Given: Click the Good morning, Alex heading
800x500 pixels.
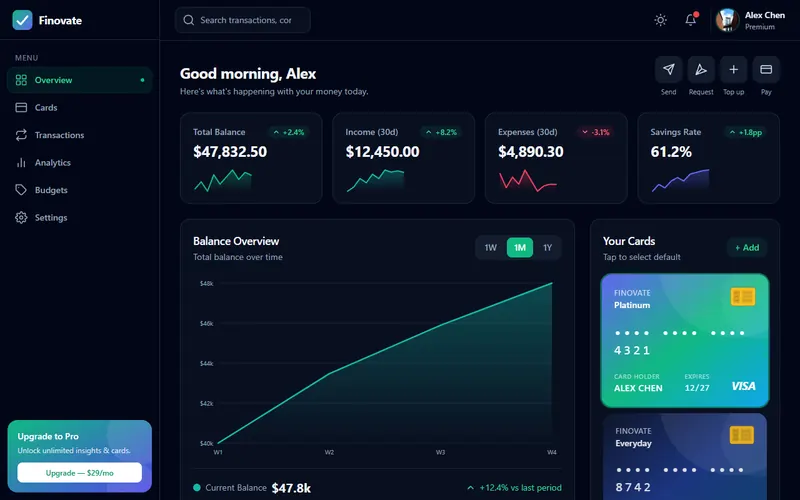Looking at the screenshot, I should point(248,74).
